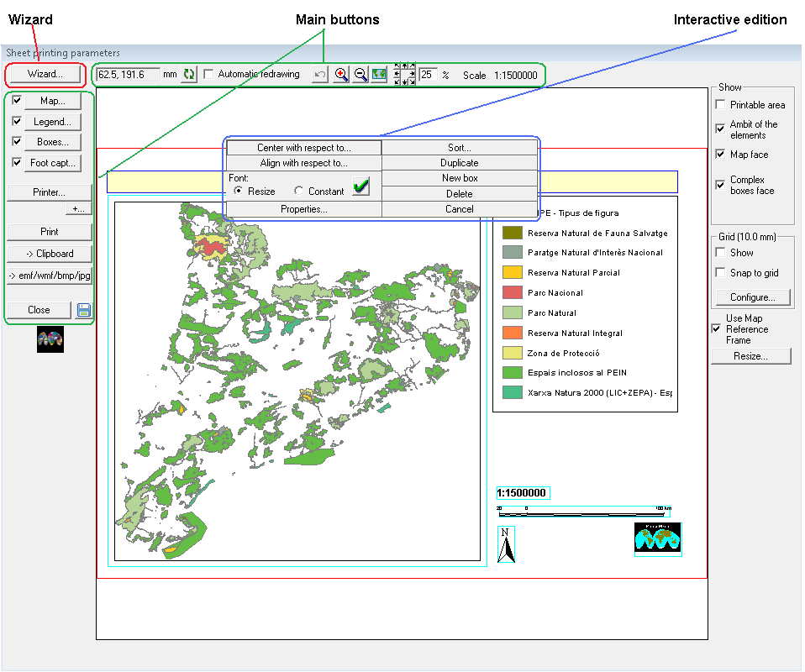Click the floppy disk save icon
The height and width of the screenshot is (672, 805).
coord(84,310)
